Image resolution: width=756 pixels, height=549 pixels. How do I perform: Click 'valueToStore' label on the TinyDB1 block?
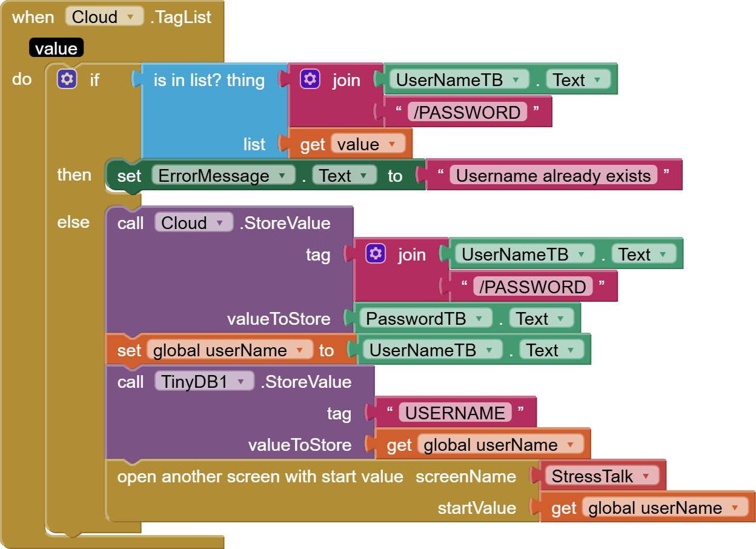(x=300, y=445)
